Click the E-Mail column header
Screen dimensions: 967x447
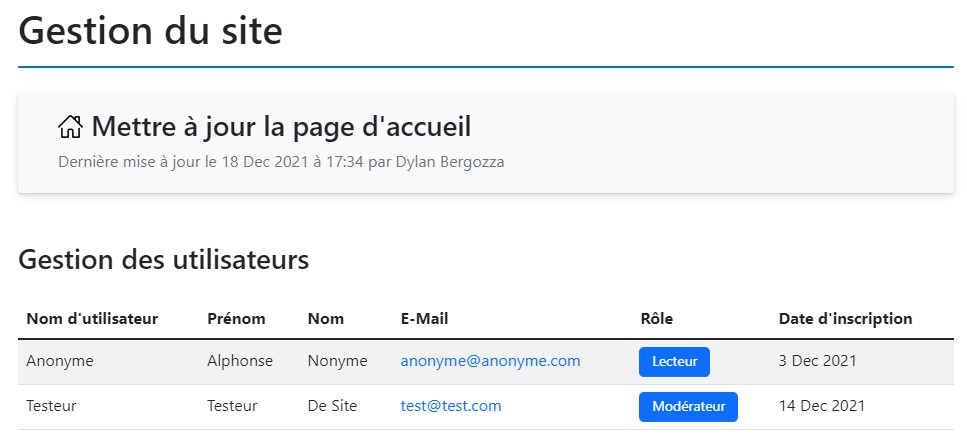424,319
